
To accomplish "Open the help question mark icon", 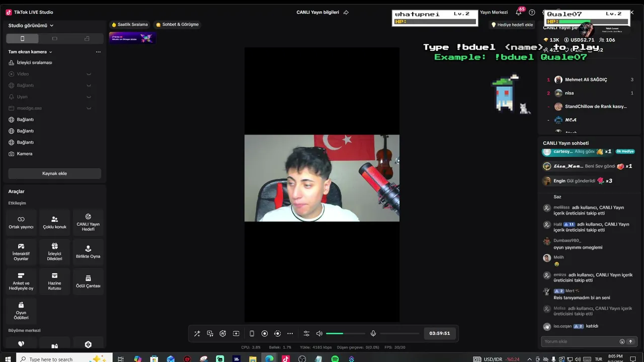I will pos(532,12).
